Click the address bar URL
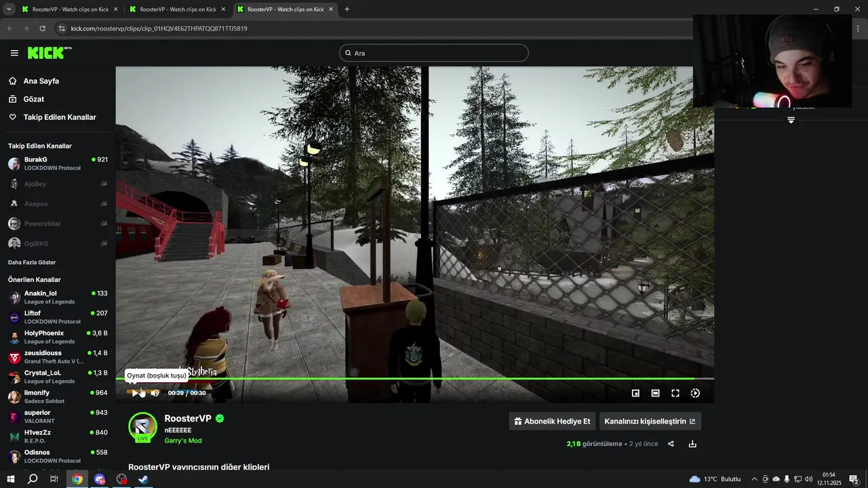Image resolution: width=868 pixels, height=488 pixels. (159, 28)
